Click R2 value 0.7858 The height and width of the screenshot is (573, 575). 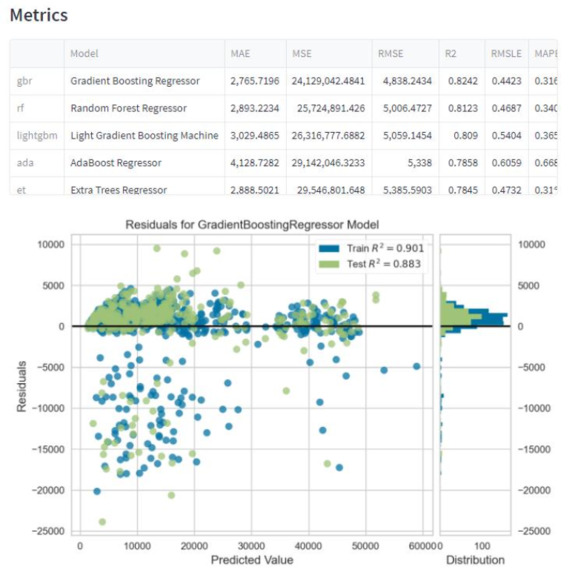(462, 163)
